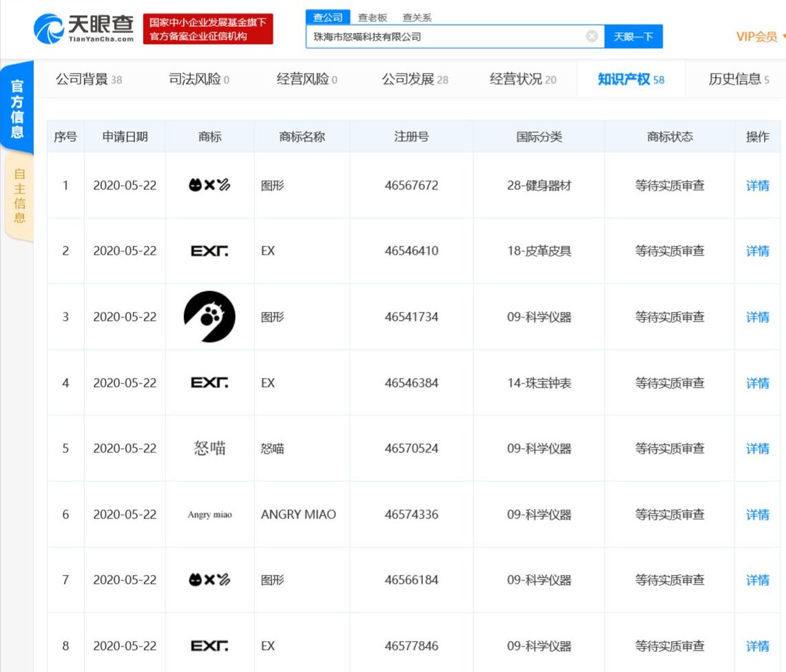The width and height of the screenshot is (786, 672).
Task: Click the EXT. trademark image in row 8
Action: point(209,646)
